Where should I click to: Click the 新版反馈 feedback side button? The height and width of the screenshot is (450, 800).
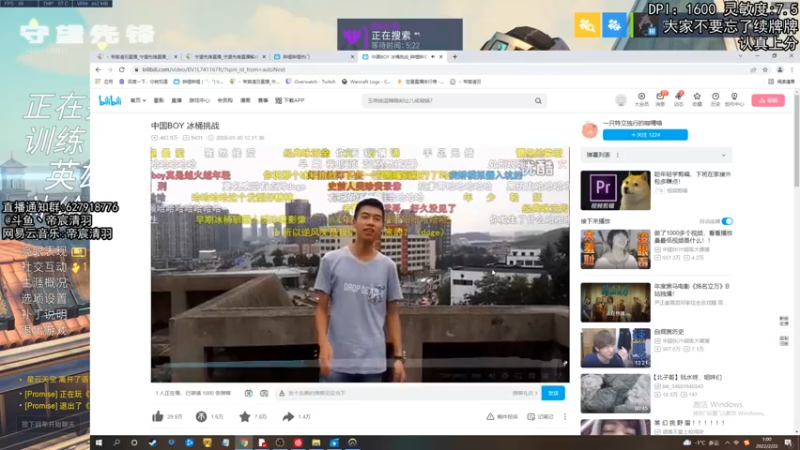[784, 320]
